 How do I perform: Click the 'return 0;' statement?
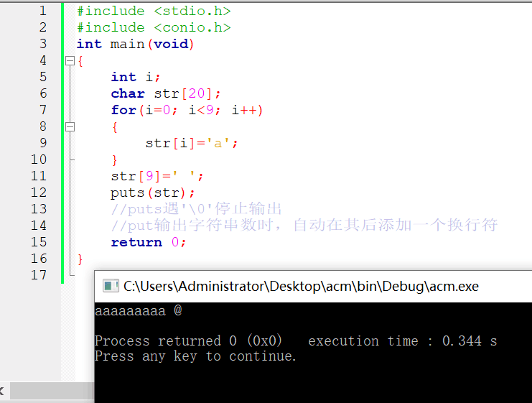(x=149, y=242)
